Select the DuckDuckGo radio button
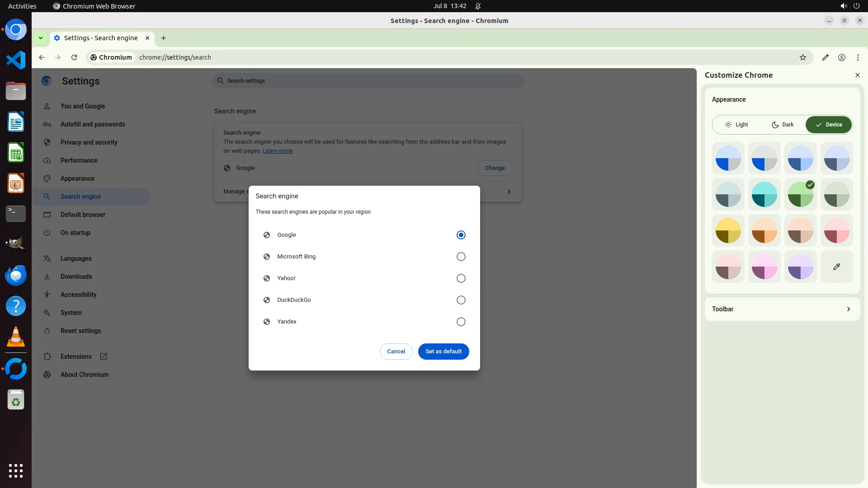This screenshot has width=868, height=488. coord(461,300)
